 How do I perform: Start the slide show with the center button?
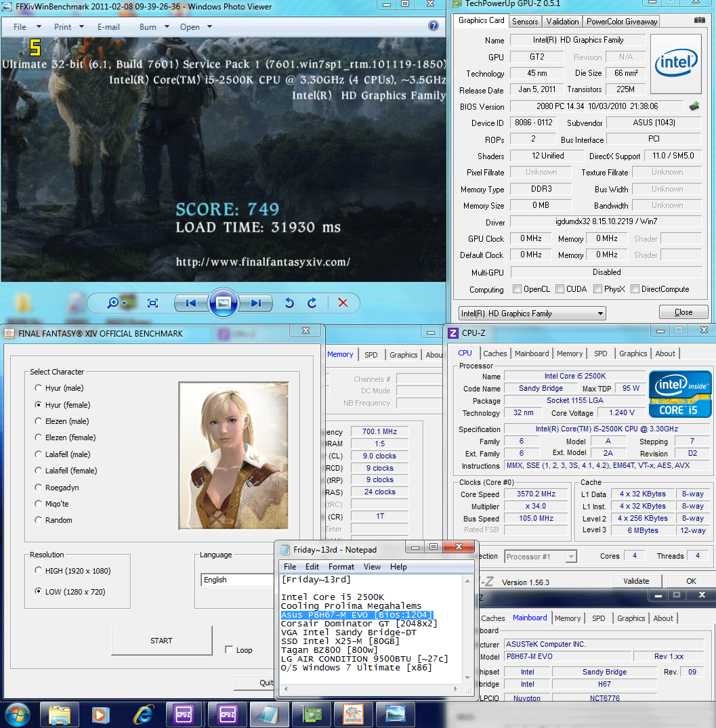click(224, 303)
